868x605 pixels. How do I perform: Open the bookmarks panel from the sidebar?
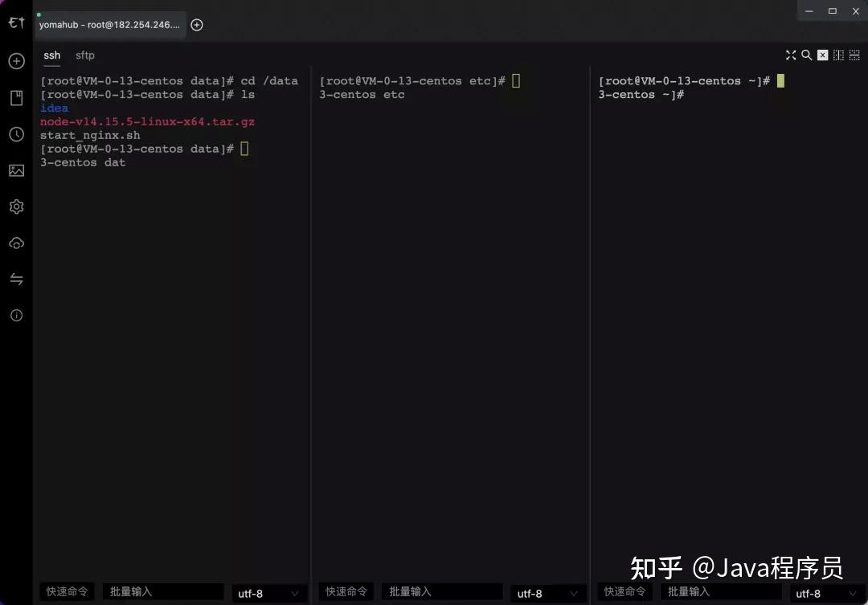coord(16,98)
